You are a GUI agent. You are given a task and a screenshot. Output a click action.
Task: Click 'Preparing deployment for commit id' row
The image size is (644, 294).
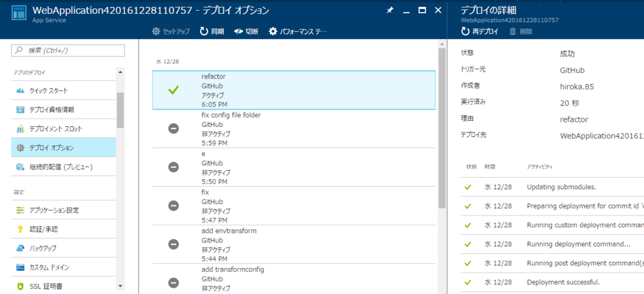click(552, 206)
